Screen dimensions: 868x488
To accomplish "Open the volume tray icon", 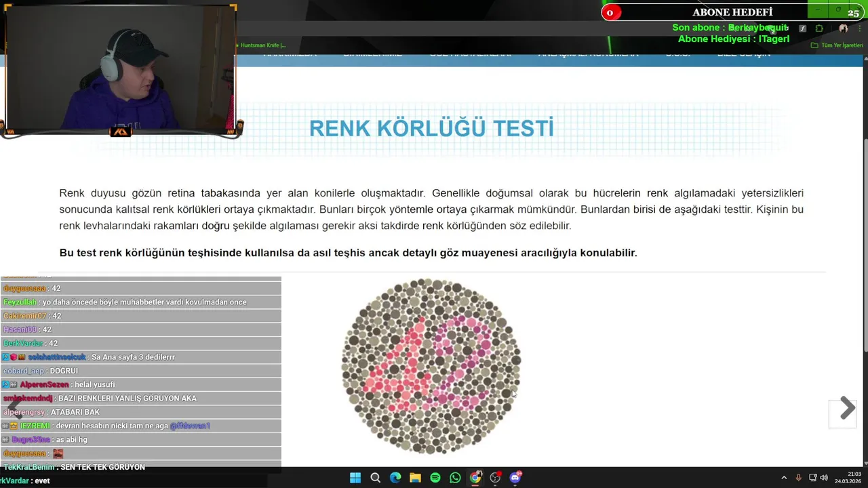I will (x=824, y=478).
